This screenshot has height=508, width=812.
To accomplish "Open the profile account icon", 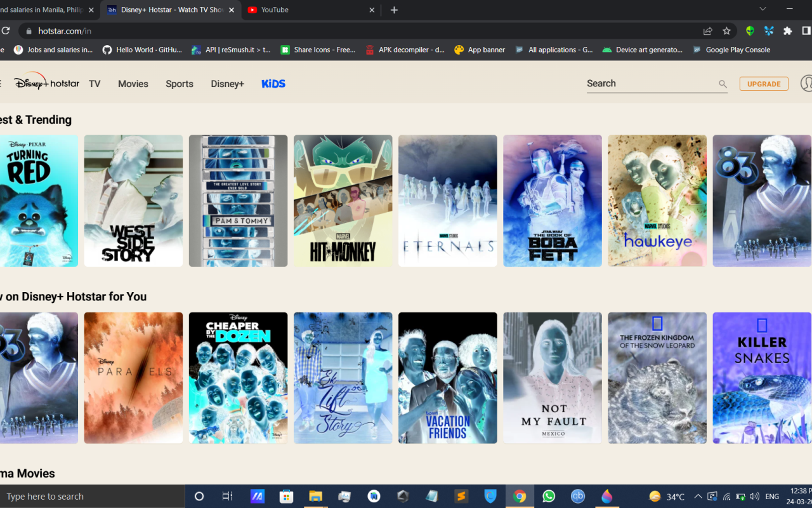I will 805,83.
